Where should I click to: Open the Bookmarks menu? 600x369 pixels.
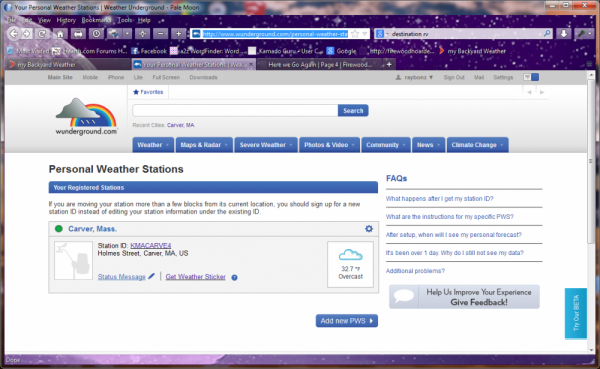[96, 20]
